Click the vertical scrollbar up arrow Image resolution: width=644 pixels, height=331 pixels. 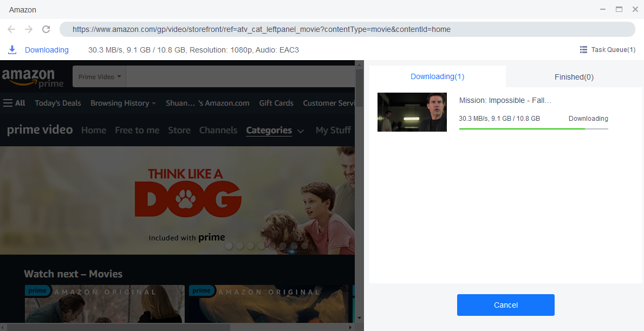point(360,64)
